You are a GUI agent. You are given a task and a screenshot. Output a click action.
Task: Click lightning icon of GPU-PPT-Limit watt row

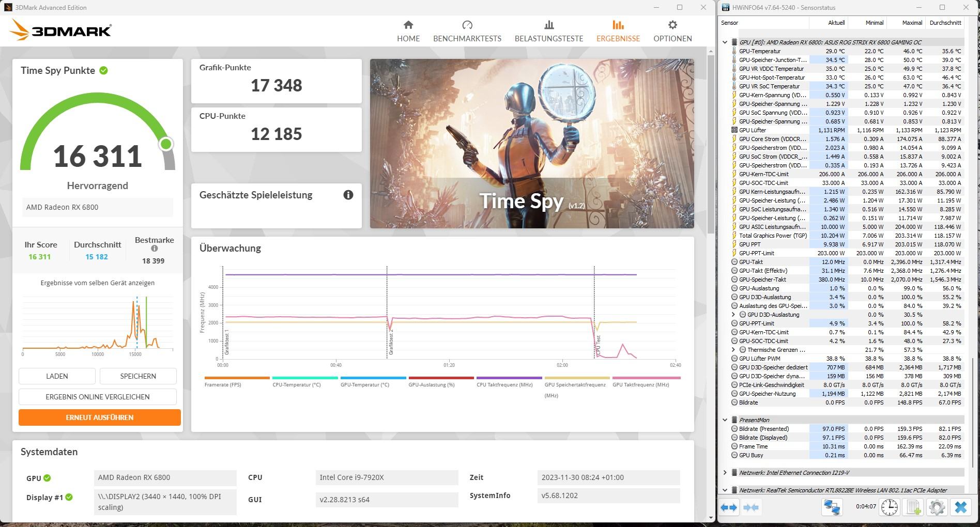tap(734, 253)
